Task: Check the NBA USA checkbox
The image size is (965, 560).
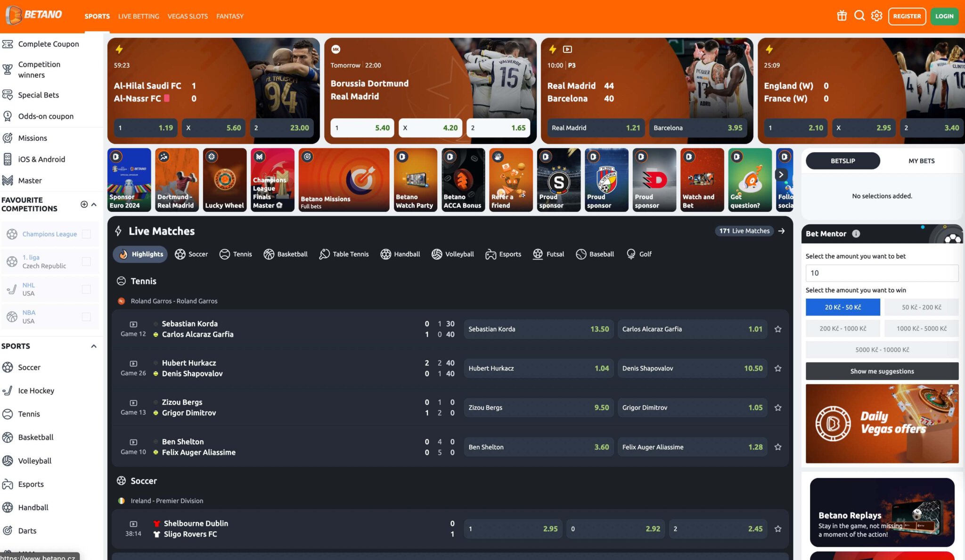Action: pyautogui.click(x=86, y=317)
